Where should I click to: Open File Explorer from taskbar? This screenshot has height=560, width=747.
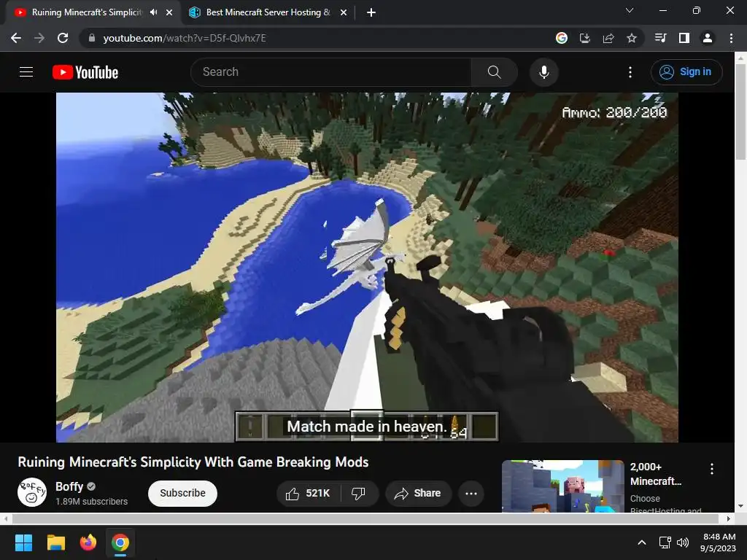pyautogui.click(x=55, y=542)
